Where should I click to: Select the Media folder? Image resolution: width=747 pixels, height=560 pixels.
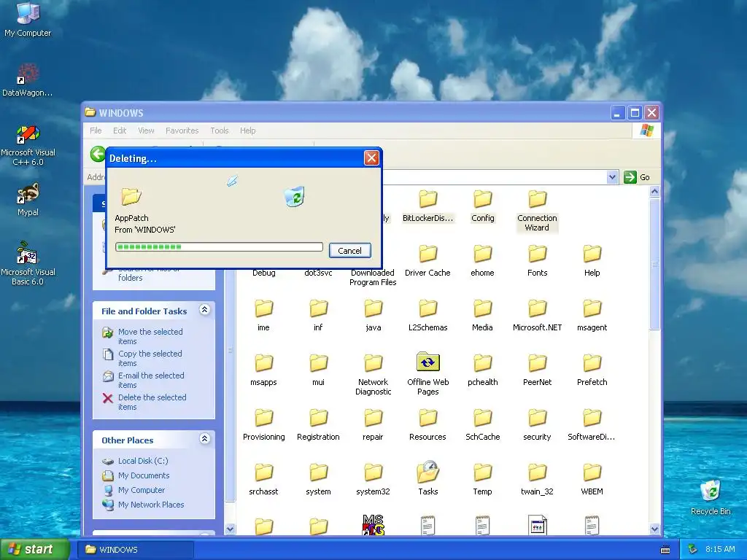(x=483, y=315)
